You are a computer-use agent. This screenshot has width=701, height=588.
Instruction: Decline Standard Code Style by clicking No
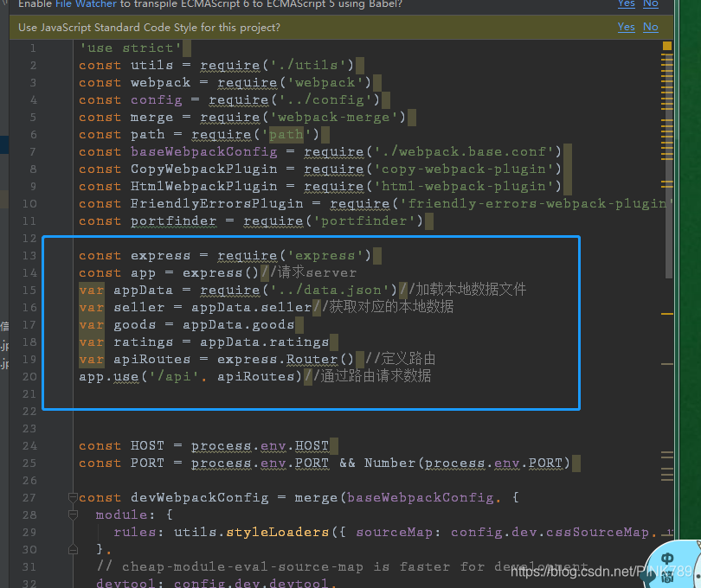click(650, 27)
